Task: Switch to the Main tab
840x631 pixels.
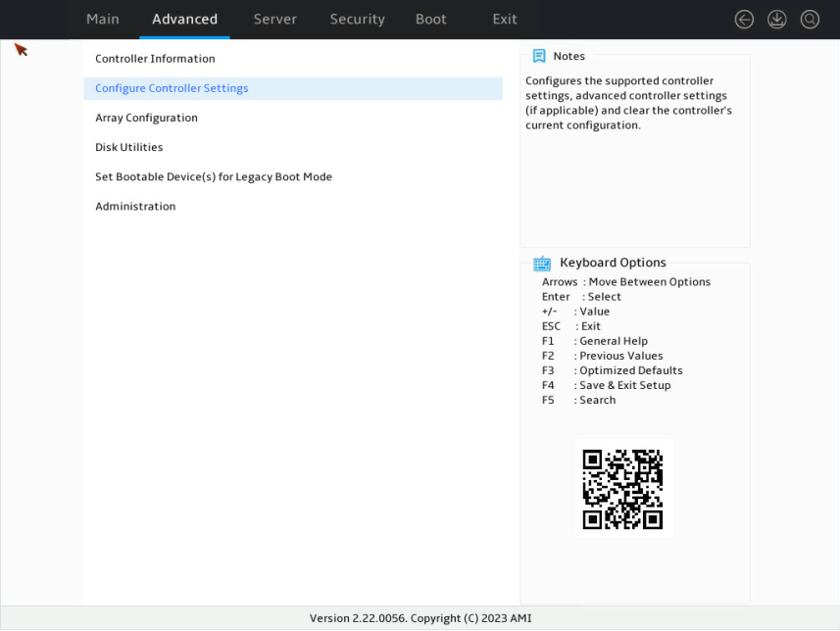Action: point(103,20)
